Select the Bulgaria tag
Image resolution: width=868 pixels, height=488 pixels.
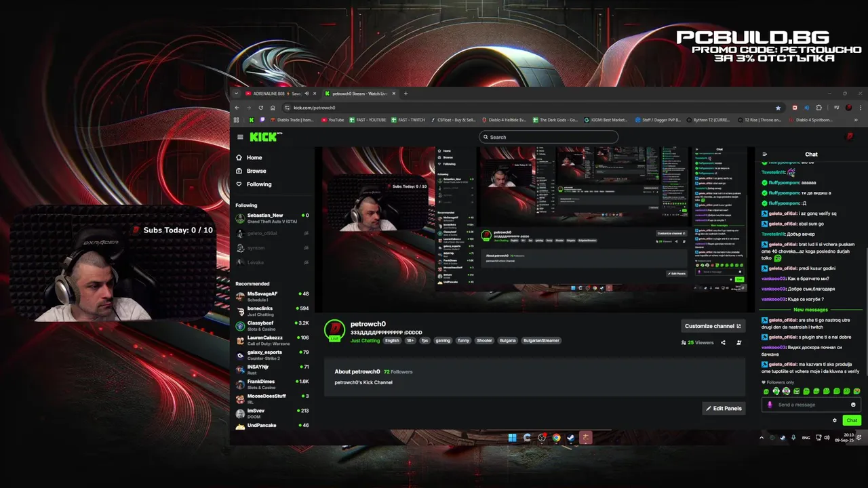coord(507,340)
